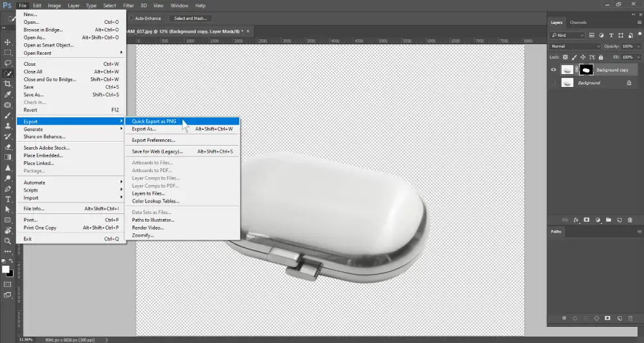Open the Filter menu in menu bar

pyautogui.click(x=129, y=6)
